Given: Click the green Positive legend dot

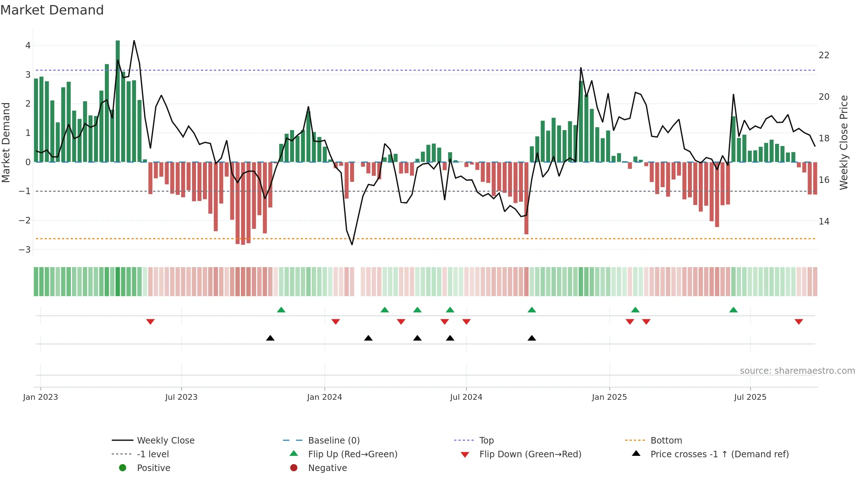Looking at the screenshot, I should click(123, 468).
